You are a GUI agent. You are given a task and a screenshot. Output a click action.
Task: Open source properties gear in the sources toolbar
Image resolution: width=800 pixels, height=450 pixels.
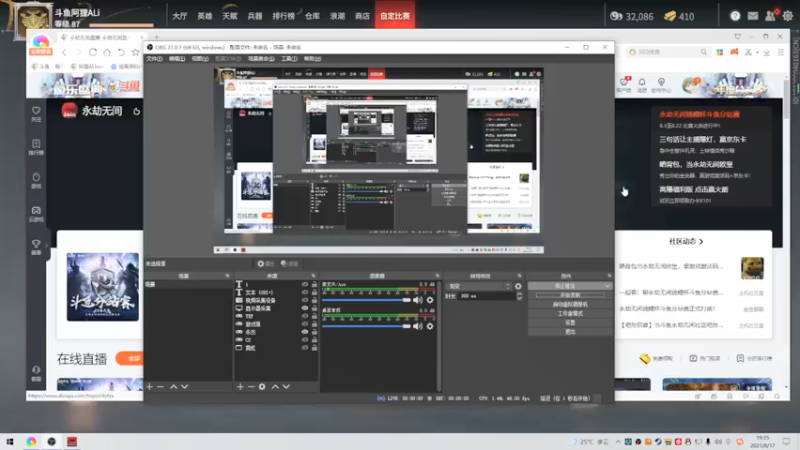tap(262, 387)
